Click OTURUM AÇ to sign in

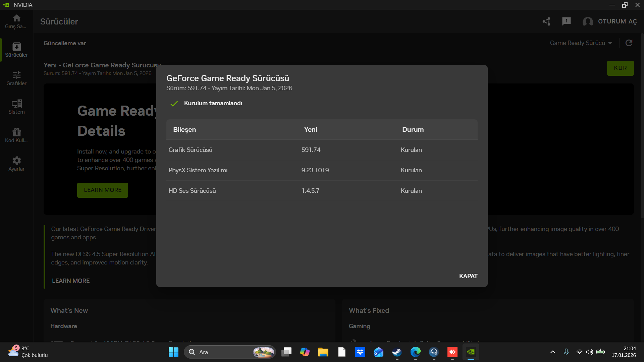tap(617, 21)
